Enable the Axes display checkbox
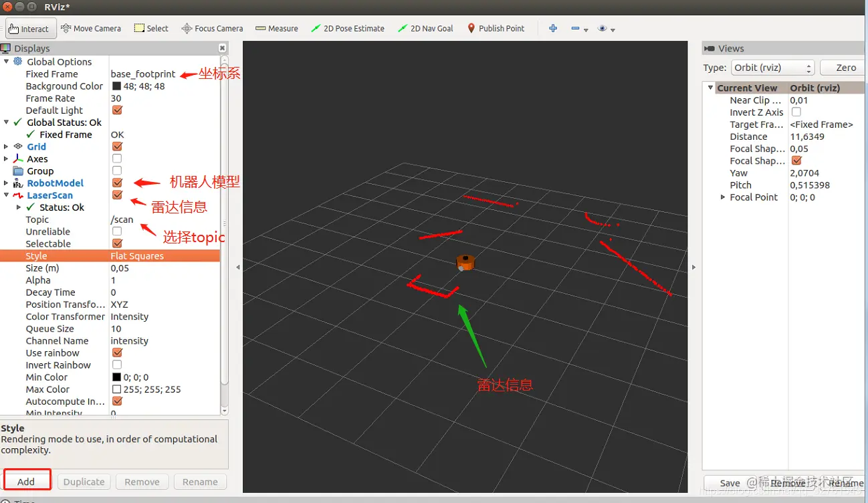868x503 pixels. (117, 159)
